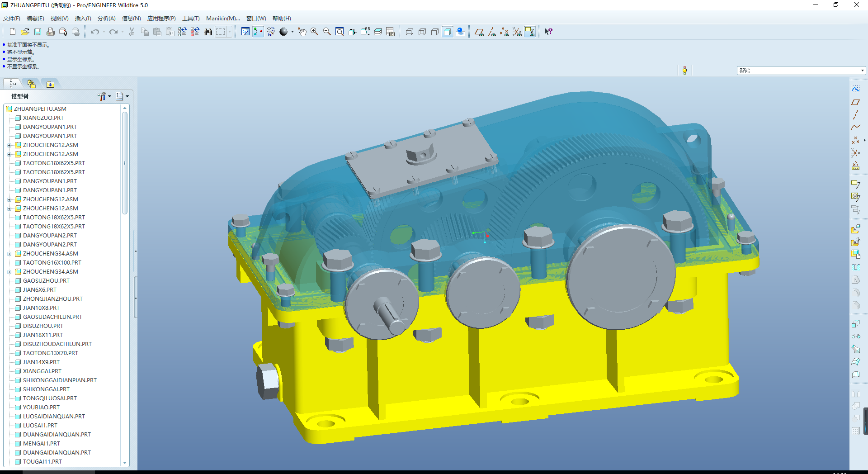Switch to hidden line display icon
Image resolution: width=868 pixels, height=474 pixels.
click(x=422, y=32)
